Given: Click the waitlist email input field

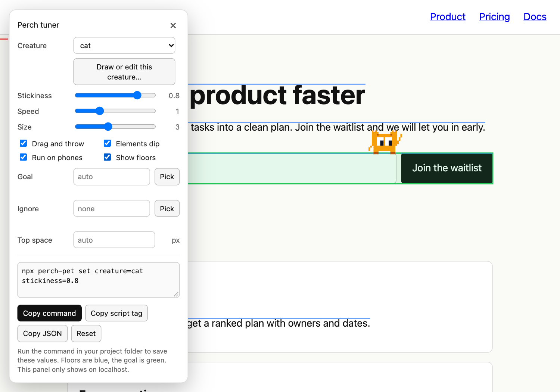Looking at the screenshot, I should click(292, 168).
